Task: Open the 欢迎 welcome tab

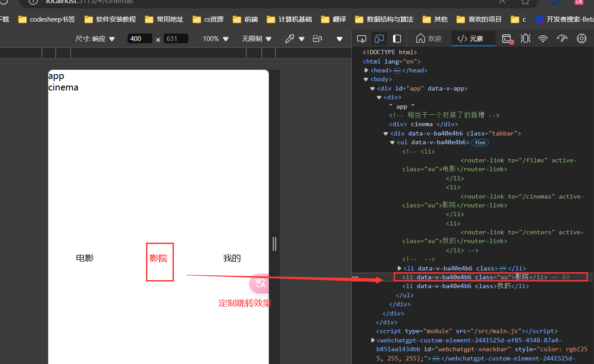Action: [429, 39]
